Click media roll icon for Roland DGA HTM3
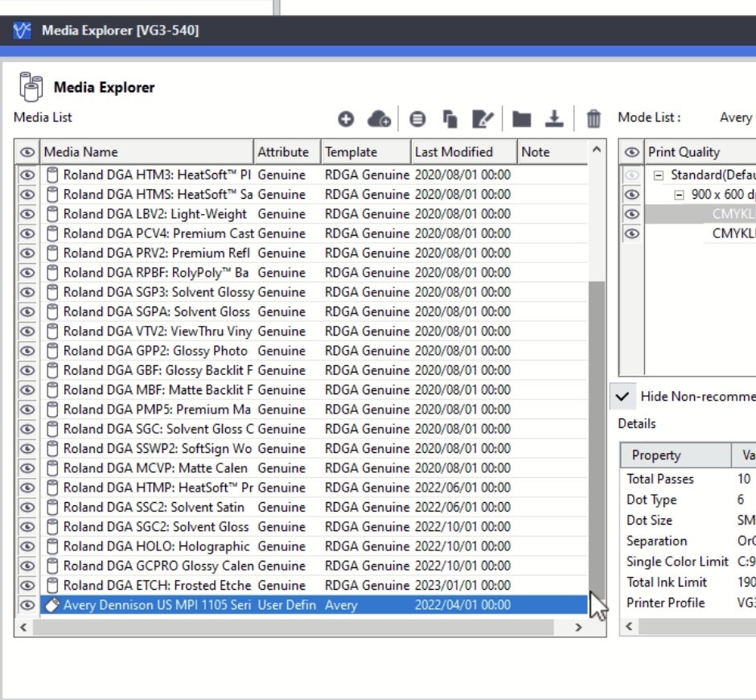Image resolution: width=756 pixels, height=700 pixels. coord(52,175)
